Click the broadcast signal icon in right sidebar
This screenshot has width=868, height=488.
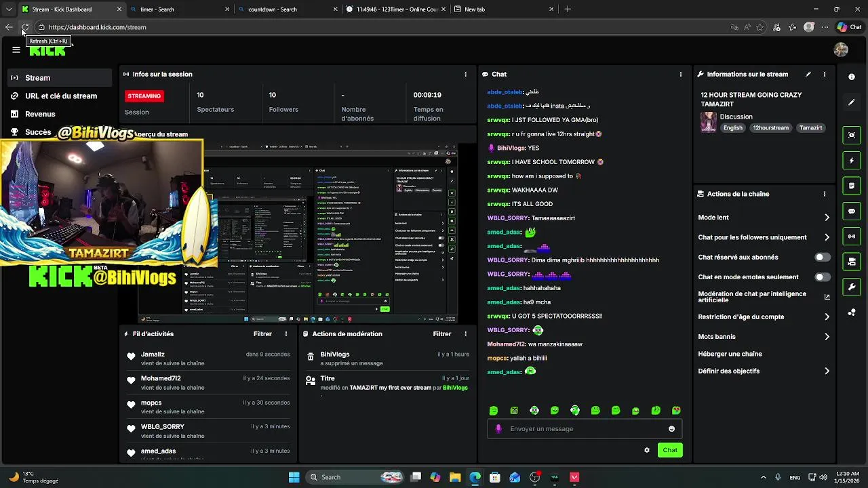pos(852,237)
